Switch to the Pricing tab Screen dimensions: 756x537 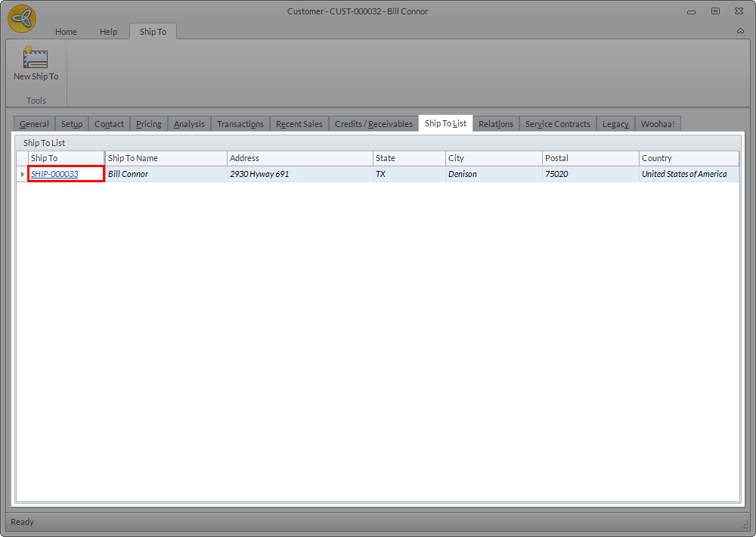[x=149, y=124]
